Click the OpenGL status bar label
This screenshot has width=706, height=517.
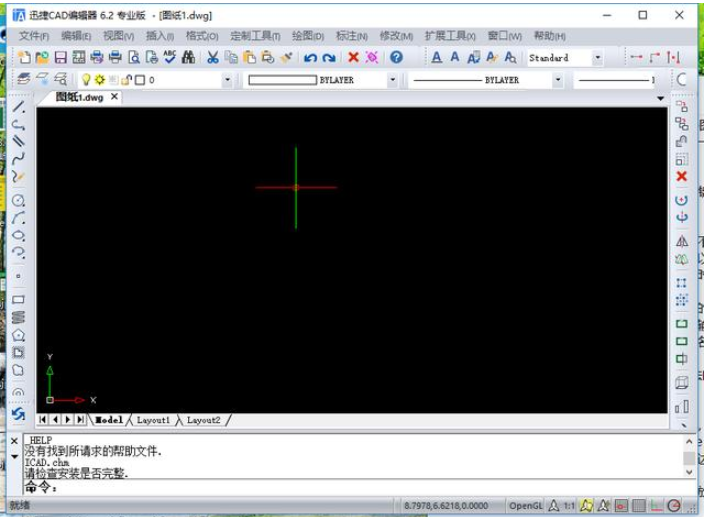coord(525,505)
